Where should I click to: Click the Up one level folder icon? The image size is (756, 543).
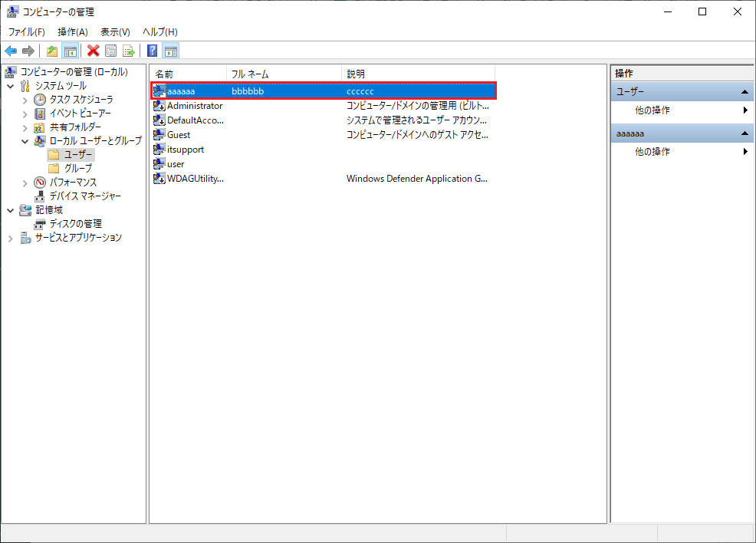[x=52, y=51]
